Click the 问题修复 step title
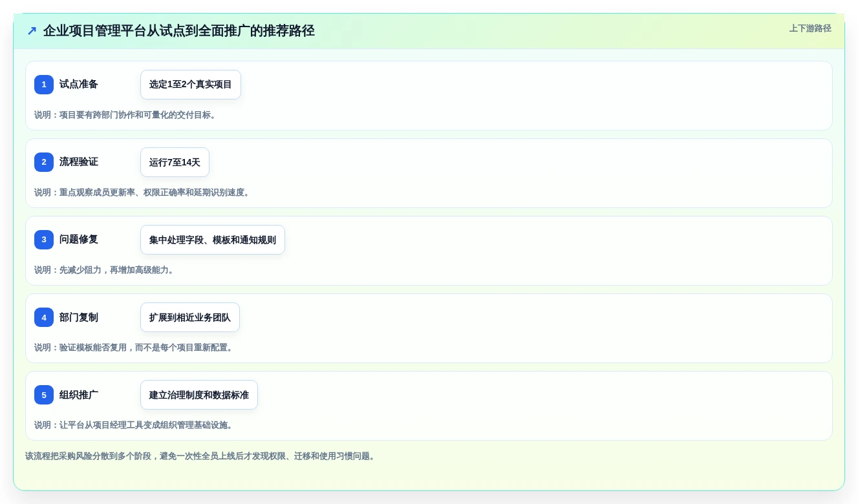Screen dimensions: 858x504 (x=79, y=239)
